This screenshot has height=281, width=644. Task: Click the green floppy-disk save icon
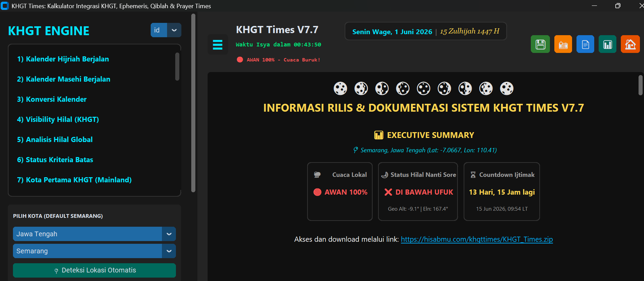pyautogui.click(x=540, y=44)
